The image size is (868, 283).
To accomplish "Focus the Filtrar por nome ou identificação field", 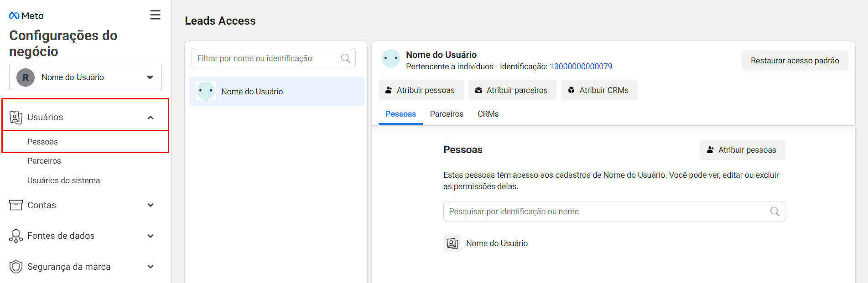I will [273, 58].
